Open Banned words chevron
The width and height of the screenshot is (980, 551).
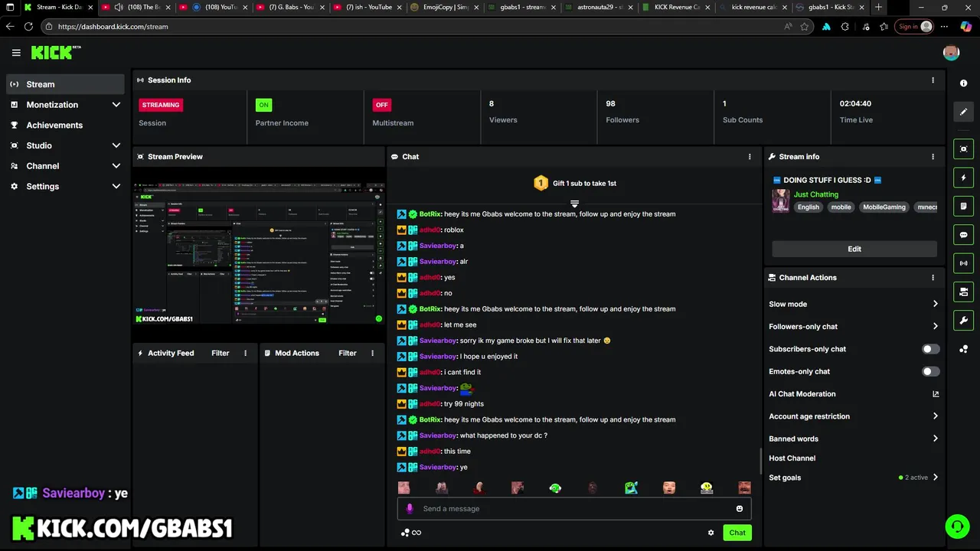click(935, 439)
